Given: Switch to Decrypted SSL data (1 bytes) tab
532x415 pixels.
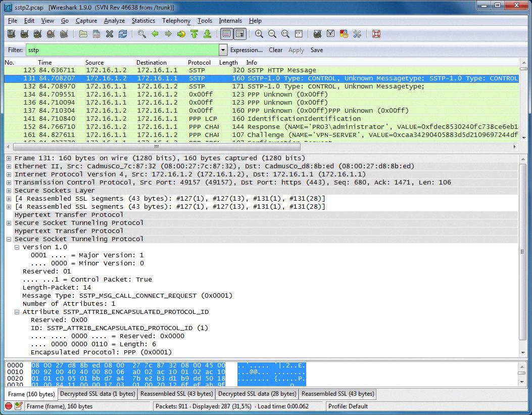Looking at the screenshot, I should pyautogui.click(x=98, y=394).
